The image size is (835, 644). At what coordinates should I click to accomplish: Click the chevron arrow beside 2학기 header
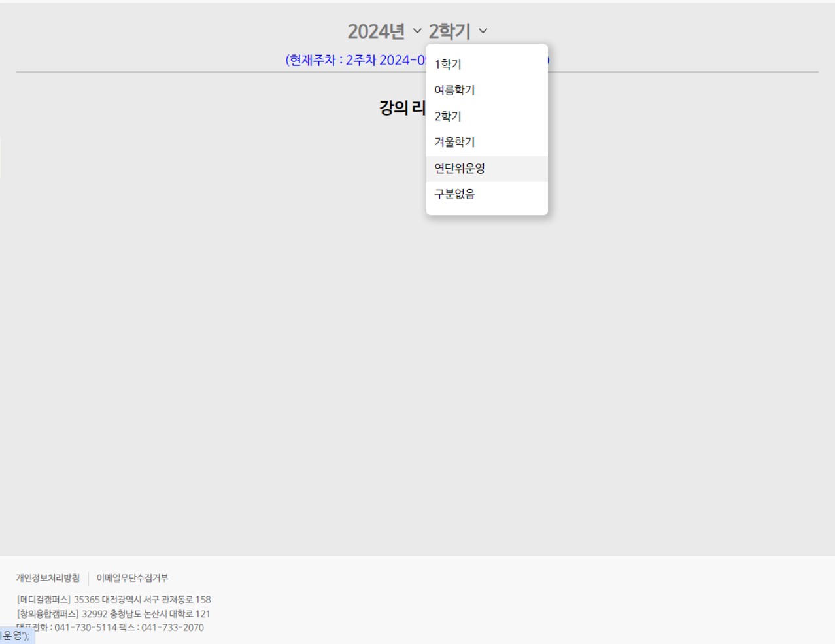coord(483,31)
